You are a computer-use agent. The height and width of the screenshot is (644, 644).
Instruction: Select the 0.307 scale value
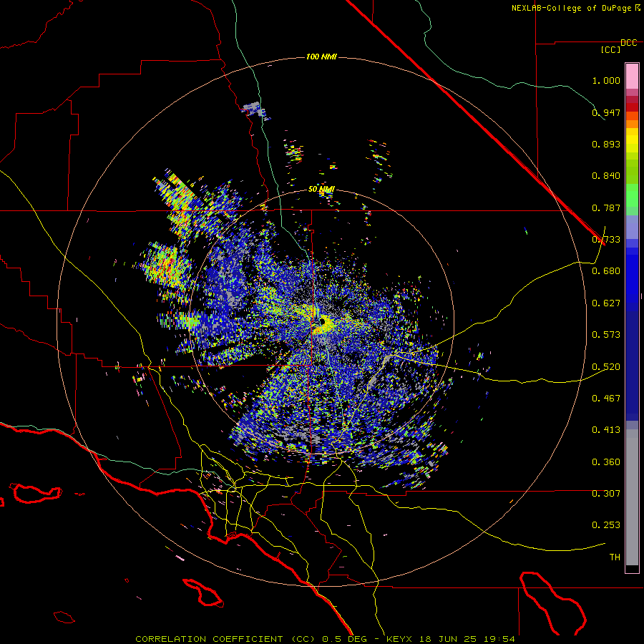click(x=606, y=494)
